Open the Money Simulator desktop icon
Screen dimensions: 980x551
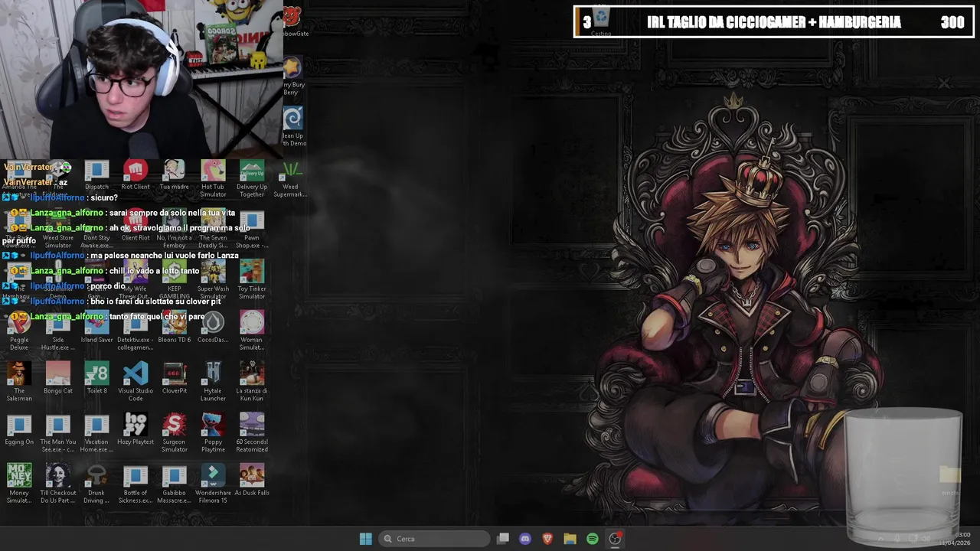(x=19, y=484)
